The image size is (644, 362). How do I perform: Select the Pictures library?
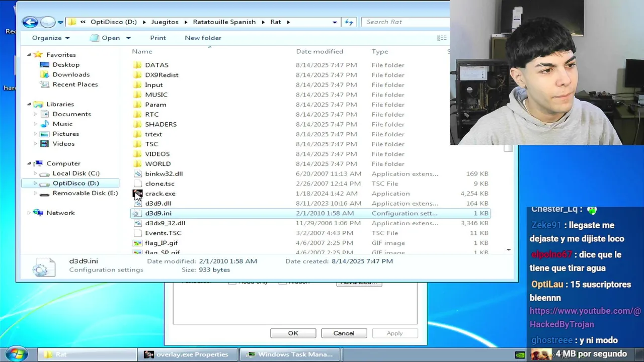65,134
